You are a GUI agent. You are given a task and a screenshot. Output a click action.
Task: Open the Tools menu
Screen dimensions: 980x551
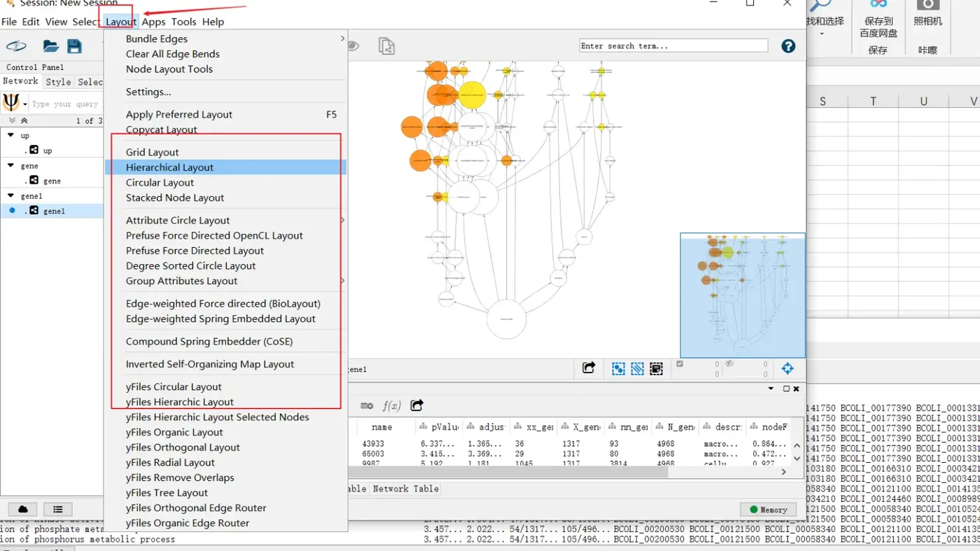tap(184, 22)
